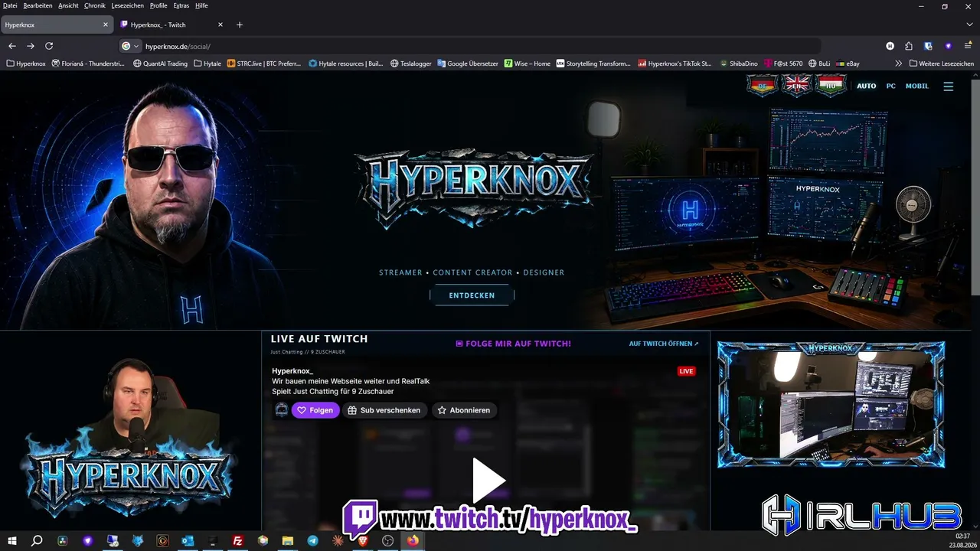Click the FOLGE MIR AUF TWITCH! link

point(513,344)
